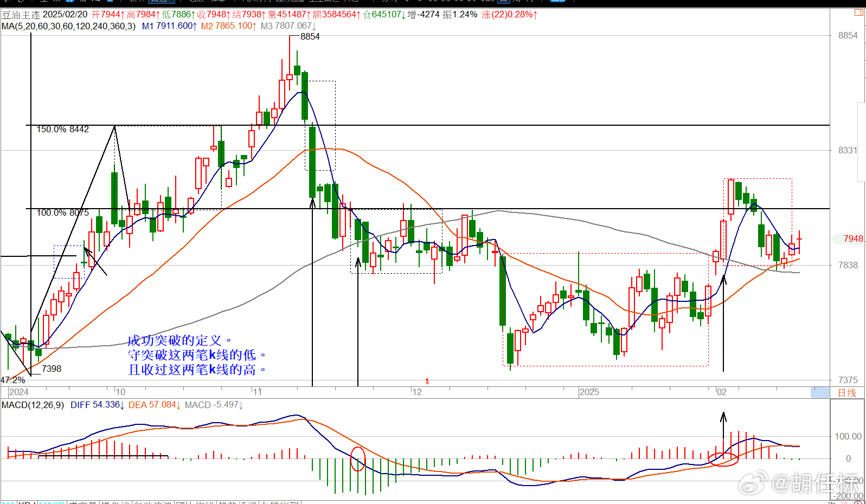Click the 12 month label on the date axis
The height and width of the screenshot is (504, 866).
click(416, 392)
